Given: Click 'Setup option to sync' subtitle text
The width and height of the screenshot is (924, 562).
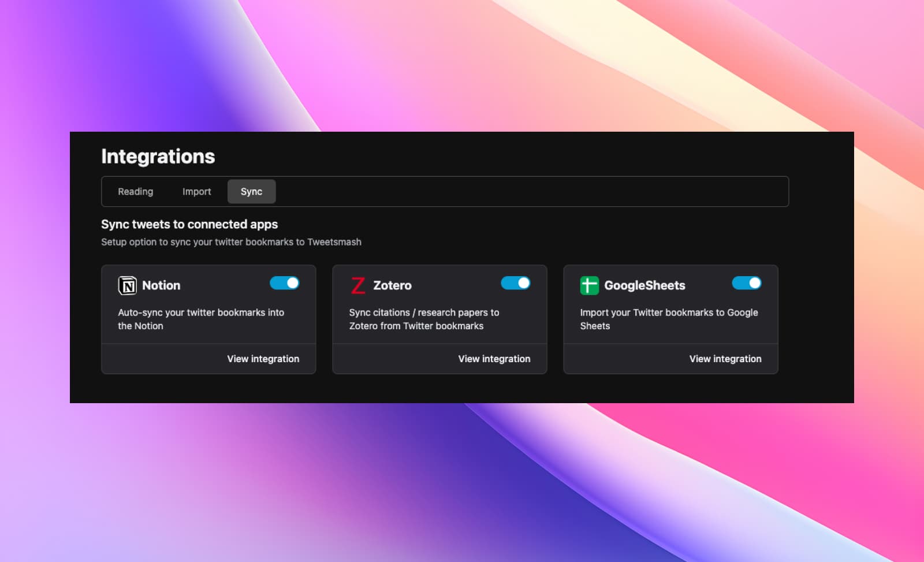Looking at the screenshot, I should [231, 242].
